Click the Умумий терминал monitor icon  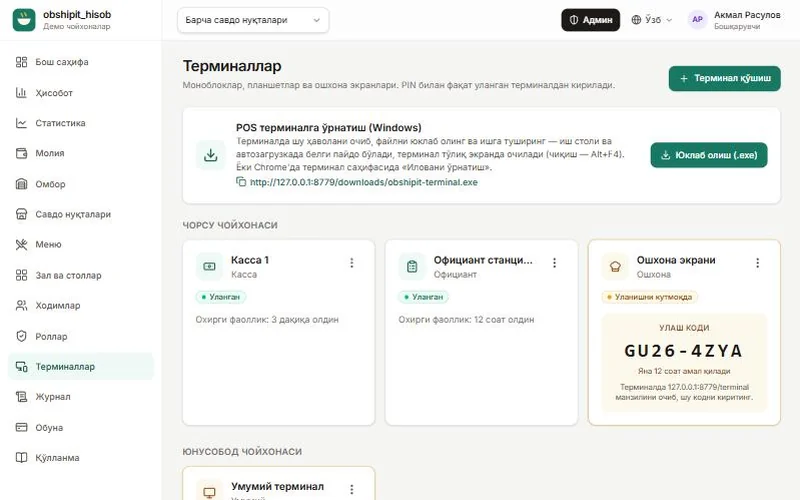tap(209, 491)
